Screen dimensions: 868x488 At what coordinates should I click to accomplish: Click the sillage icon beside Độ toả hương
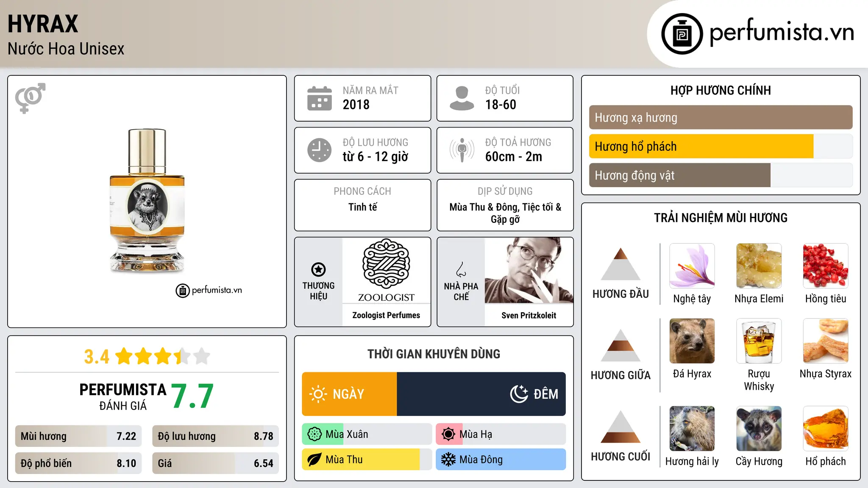[462, 150]
